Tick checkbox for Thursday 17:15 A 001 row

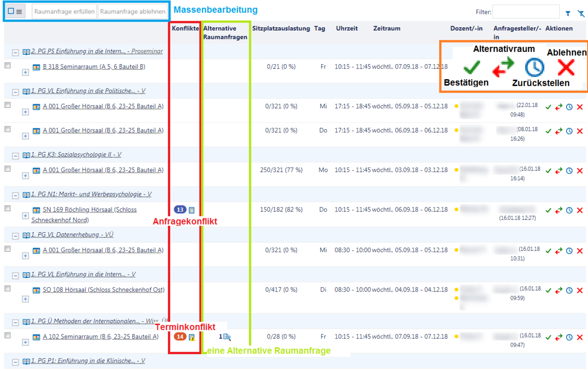pyautogui.click(x=7, y=129)
